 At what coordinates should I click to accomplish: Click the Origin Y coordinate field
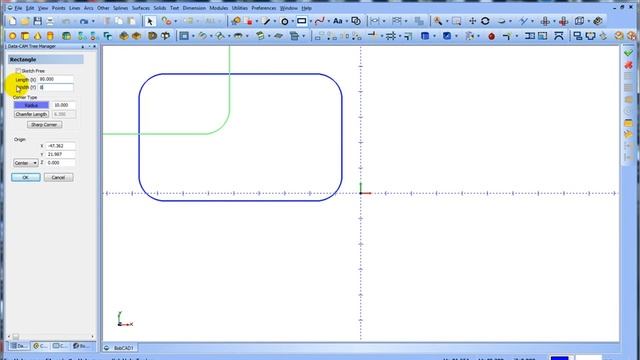click(60, 154)
